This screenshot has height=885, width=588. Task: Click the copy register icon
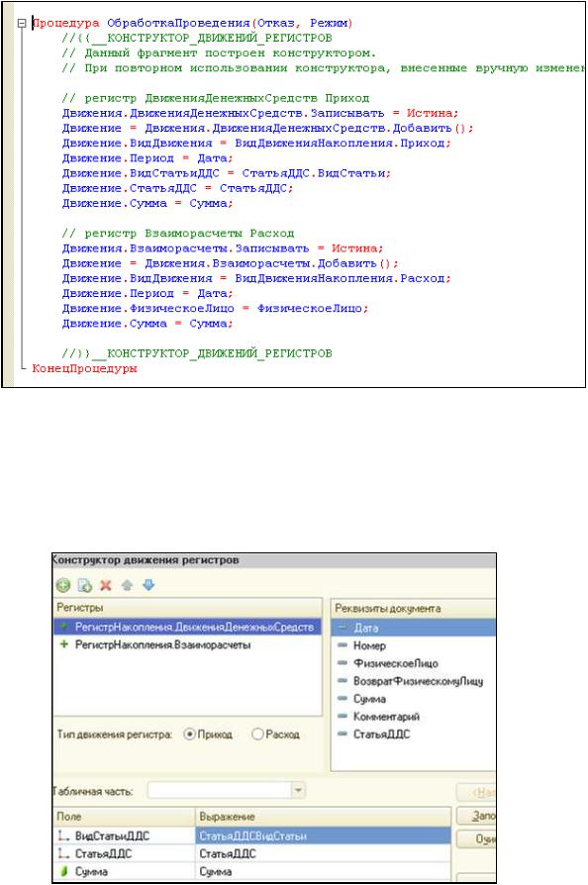pos(85,585)
